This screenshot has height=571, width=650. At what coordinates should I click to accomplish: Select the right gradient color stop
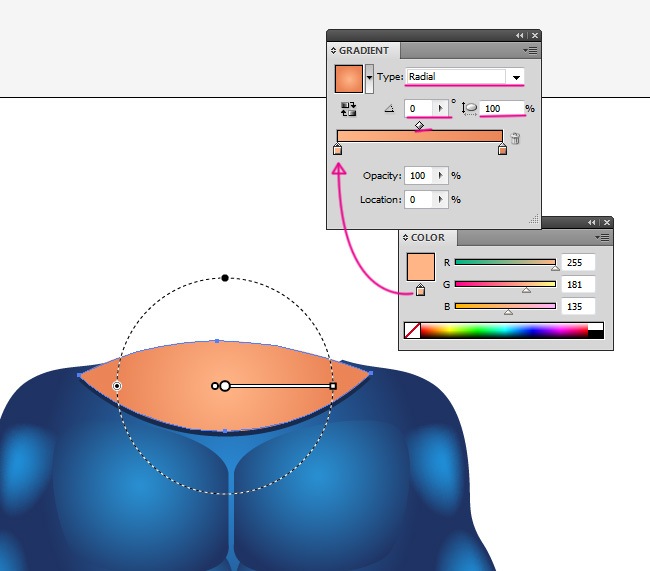point(502,151)
